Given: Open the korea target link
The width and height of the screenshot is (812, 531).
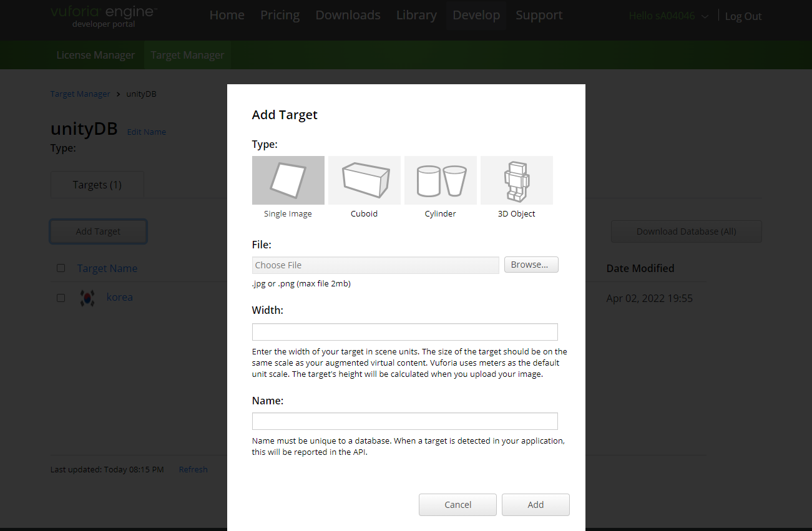Looking at the screenshot, I should pos(119,297).
